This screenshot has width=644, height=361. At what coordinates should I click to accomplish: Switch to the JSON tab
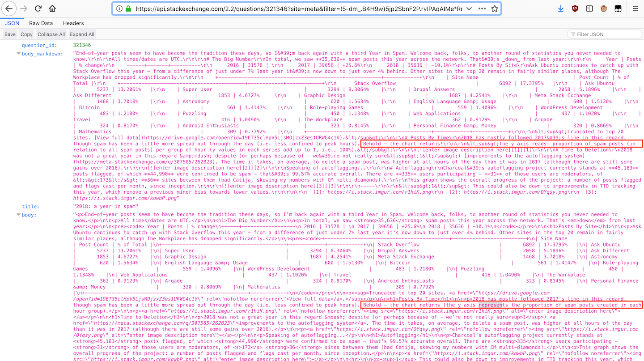pos(12,23)
